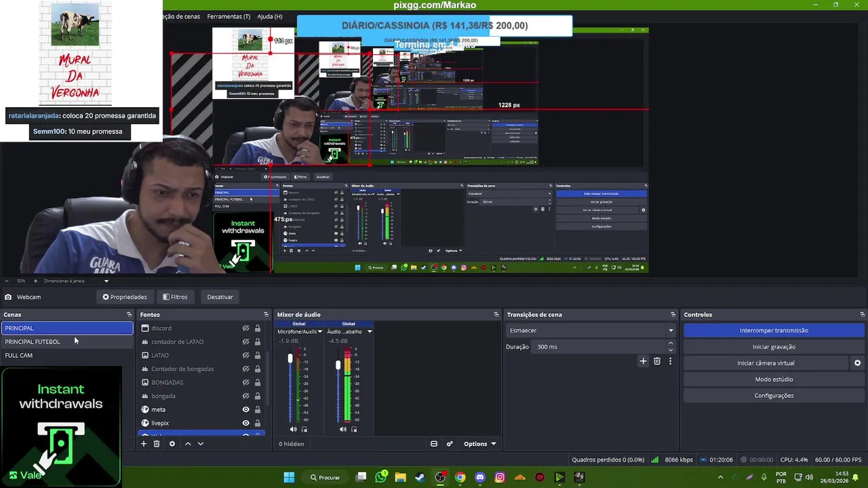Show hidden system tray icons
The height and width of the screenshot is (488, 868).
click(x=720, y=477)
